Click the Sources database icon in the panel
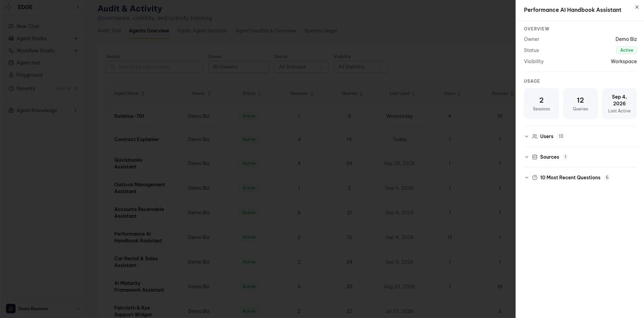This screenshot has width=644, height=318. coord(535,157)
